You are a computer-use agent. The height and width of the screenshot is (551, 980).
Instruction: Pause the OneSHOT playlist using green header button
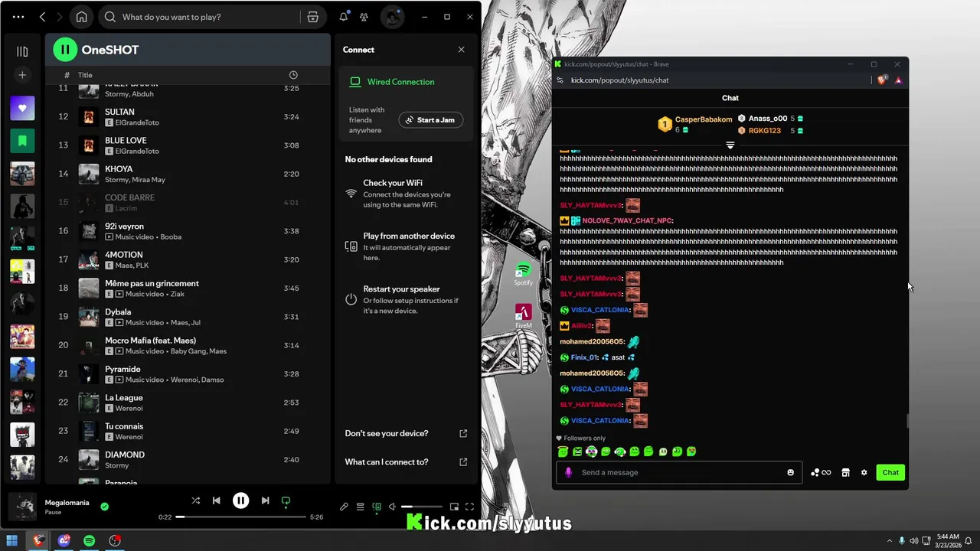65,50
